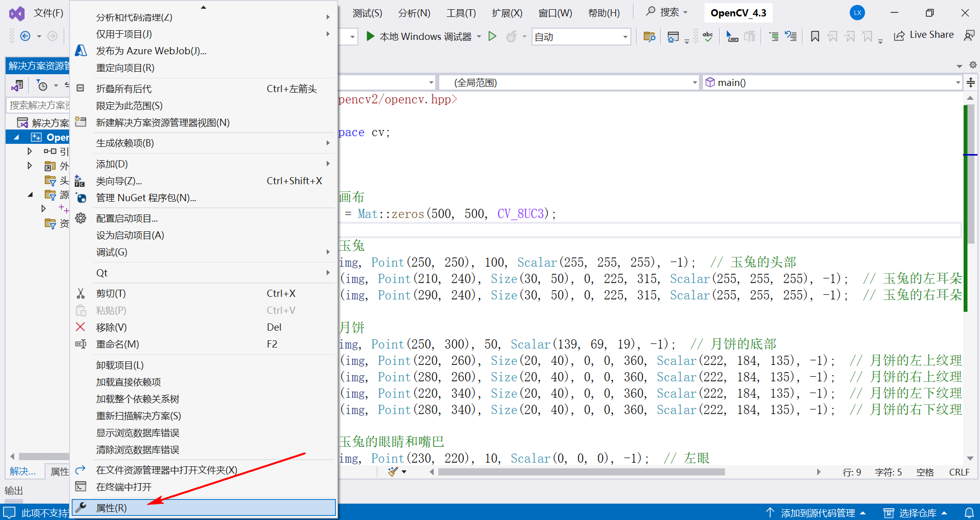Click the spell check abc icon
Screen dimensions: 980x520
(708, 36)
